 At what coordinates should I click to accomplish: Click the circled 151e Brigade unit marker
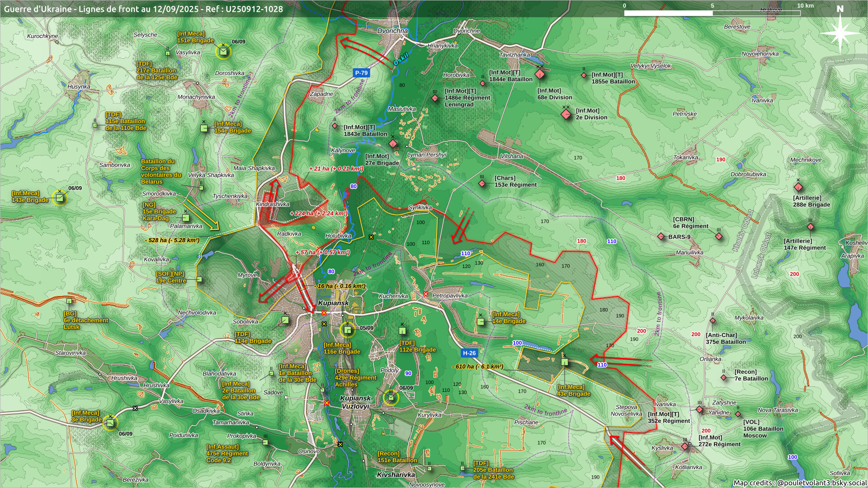pyautogui.click(x=223, y=52)
